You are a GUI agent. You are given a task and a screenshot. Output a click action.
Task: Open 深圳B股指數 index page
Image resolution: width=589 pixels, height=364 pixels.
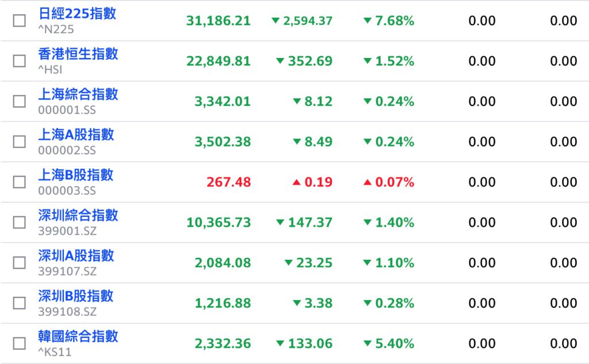pyautogui.click(x=75, y=296)
